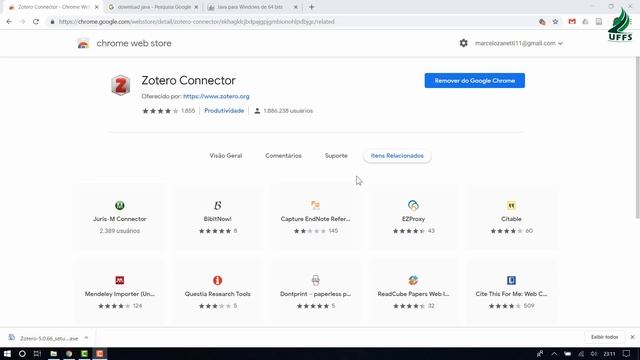Open the EZProxy extension icon
Image resolution: width=640 pixels, height=360 pixels.
pos(413,205)
